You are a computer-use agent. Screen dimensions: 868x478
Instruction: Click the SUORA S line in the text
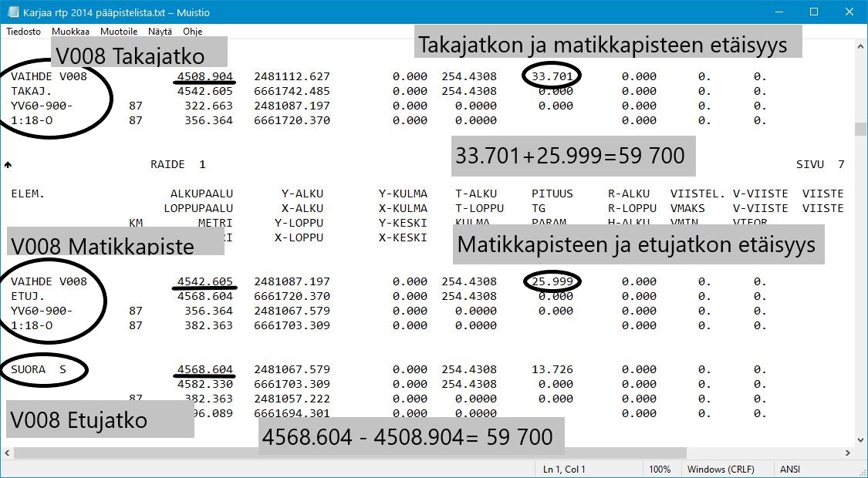[x=39, y=369]
